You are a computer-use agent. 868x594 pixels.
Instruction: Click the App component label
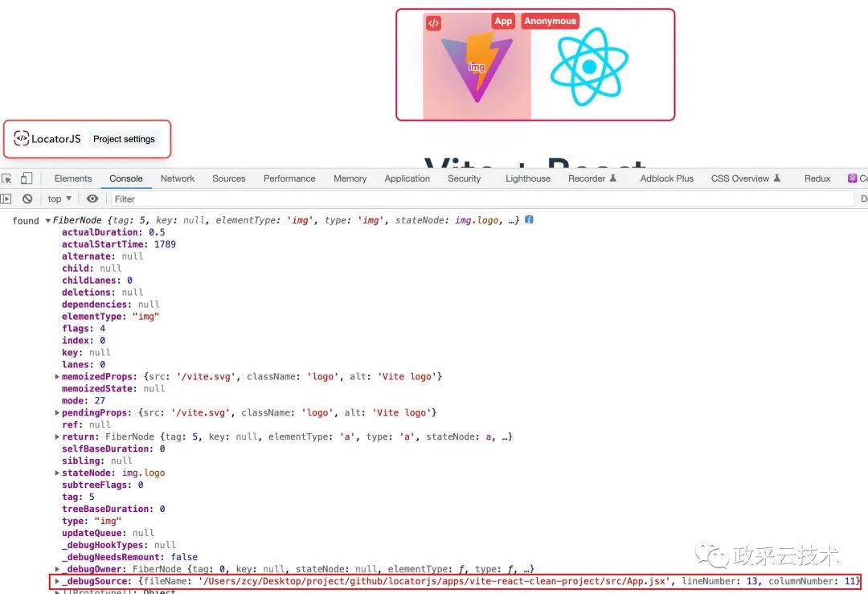503,21
